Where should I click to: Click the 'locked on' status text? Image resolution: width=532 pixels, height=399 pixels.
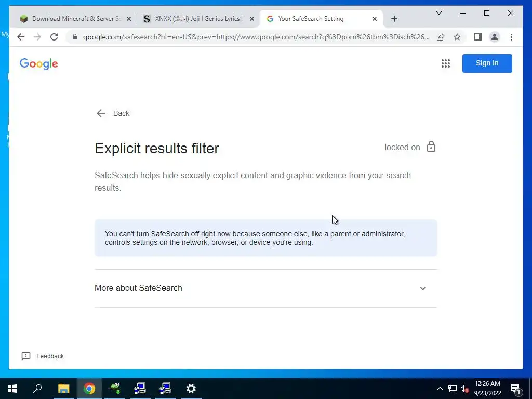[402, 147]
